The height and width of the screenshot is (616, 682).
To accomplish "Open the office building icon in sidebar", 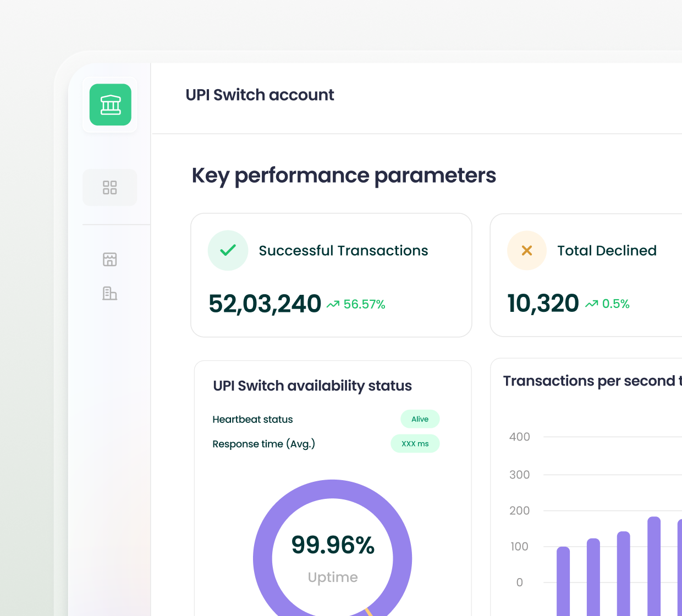I will click(110, 294).
